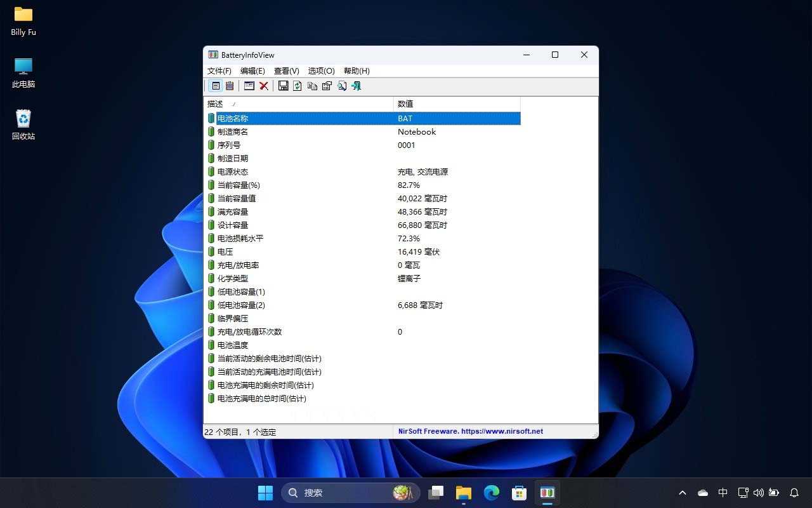This screenshot has height=508, width=812.
Task: Copy selected items via the copy icon
Action: pos(312,86)
